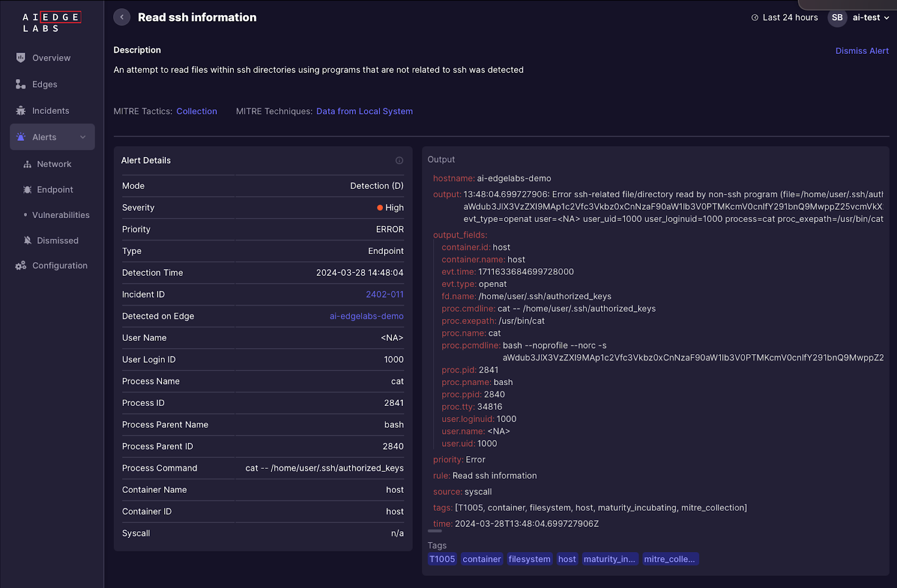
Task: Click the T1005 tag chip
Action: (x=442, y=559)
